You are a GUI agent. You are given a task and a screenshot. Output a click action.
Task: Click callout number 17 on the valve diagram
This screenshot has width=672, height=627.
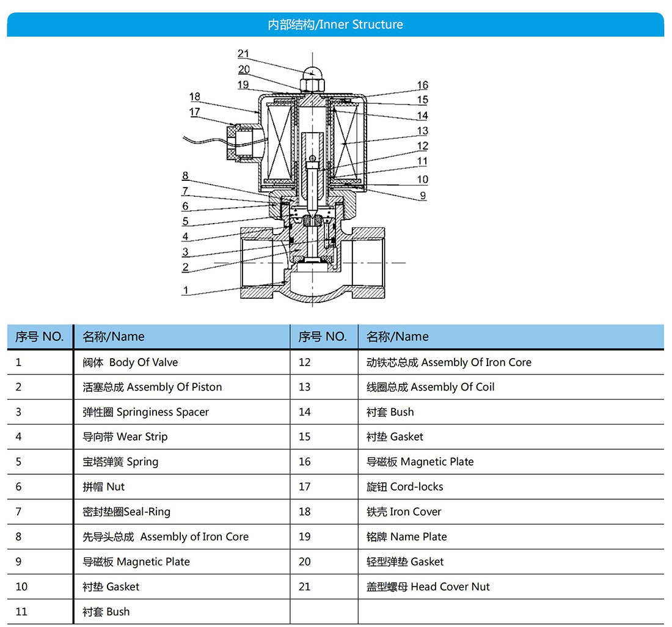[194, 111]
